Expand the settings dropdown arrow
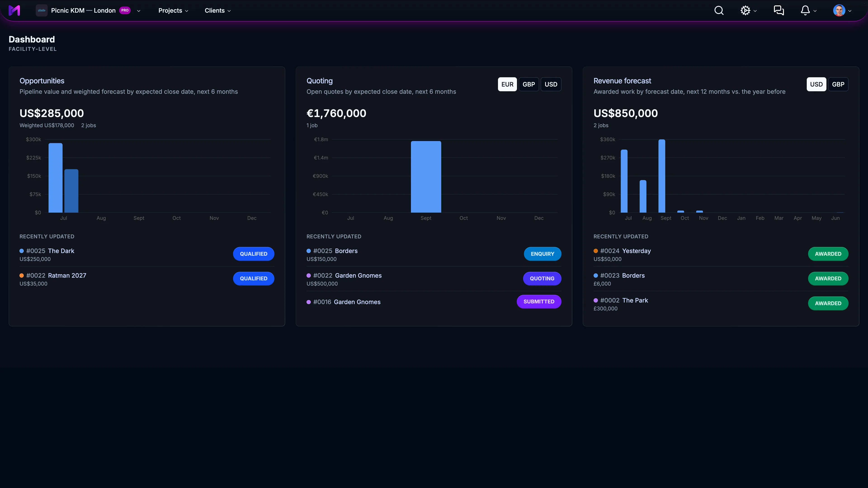The height and width of the screenshot is (488, 868). pos(755,11)
